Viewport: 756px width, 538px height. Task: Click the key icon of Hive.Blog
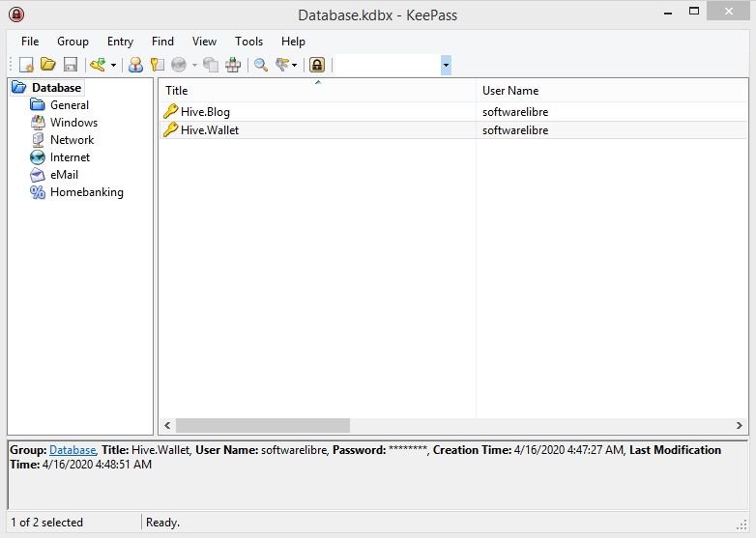coord(171,111)
